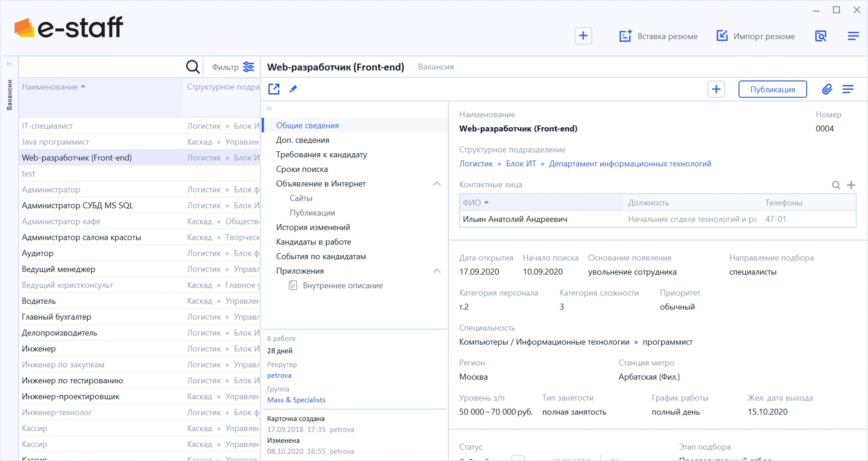This screenshot has height=461, width=868.
Task: Open the main hamburger menu in the header
Action: pyautogui.click(x=853, y=36)
